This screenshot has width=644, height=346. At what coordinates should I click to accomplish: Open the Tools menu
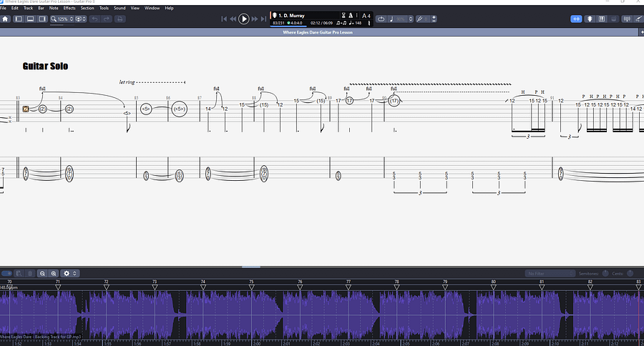(104, 8)
